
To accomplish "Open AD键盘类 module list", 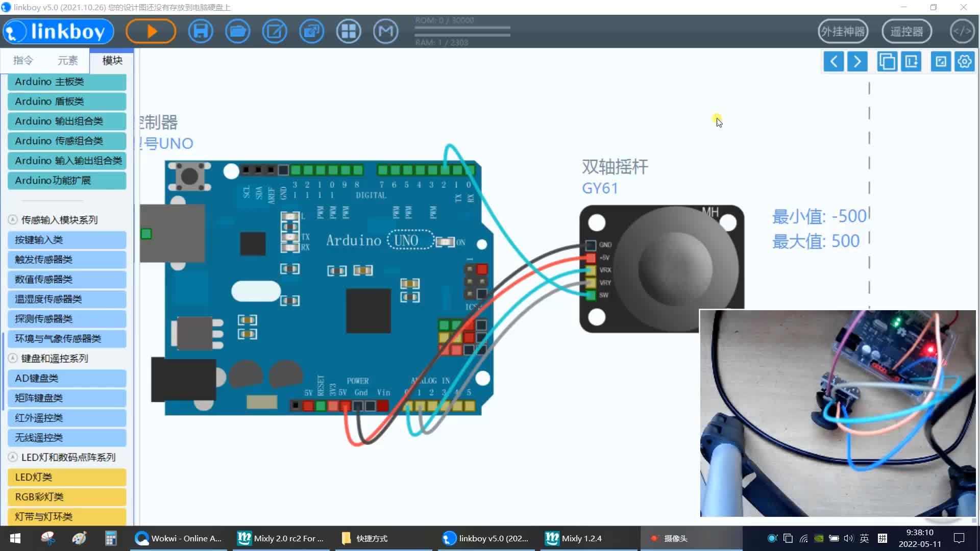I will (67, 378).
